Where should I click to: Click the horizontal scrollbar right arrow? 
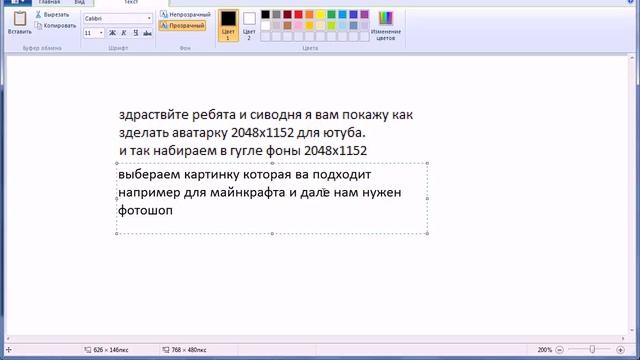(623, 338)
